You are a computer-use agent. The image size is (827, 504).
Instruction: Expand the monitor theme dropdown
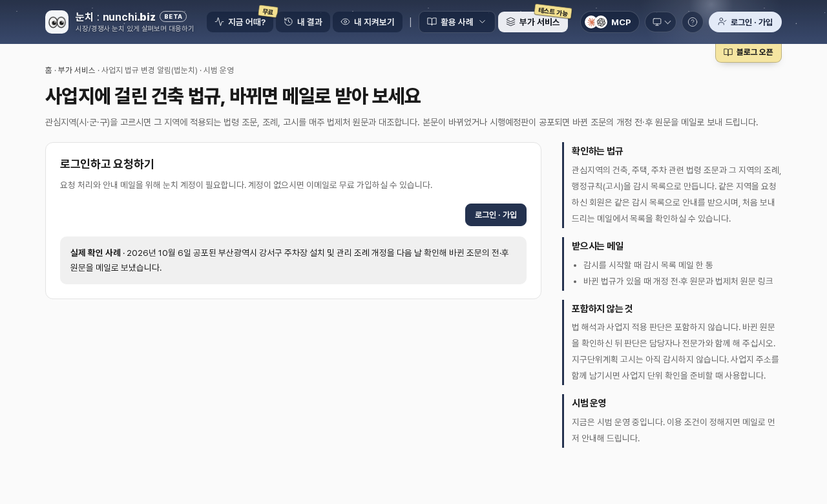coord(660,22)
